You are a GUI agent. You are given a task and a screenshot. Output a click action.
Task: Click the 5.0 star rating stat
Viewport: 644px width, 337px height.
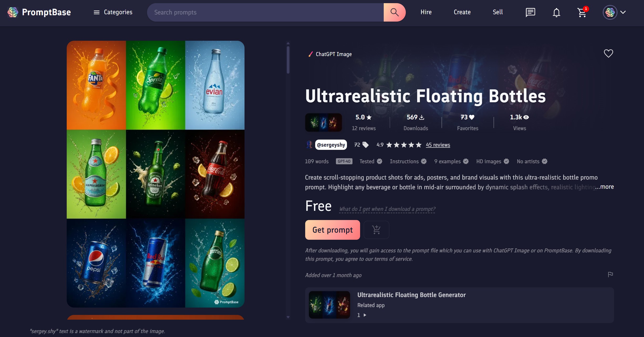(363, 117)
